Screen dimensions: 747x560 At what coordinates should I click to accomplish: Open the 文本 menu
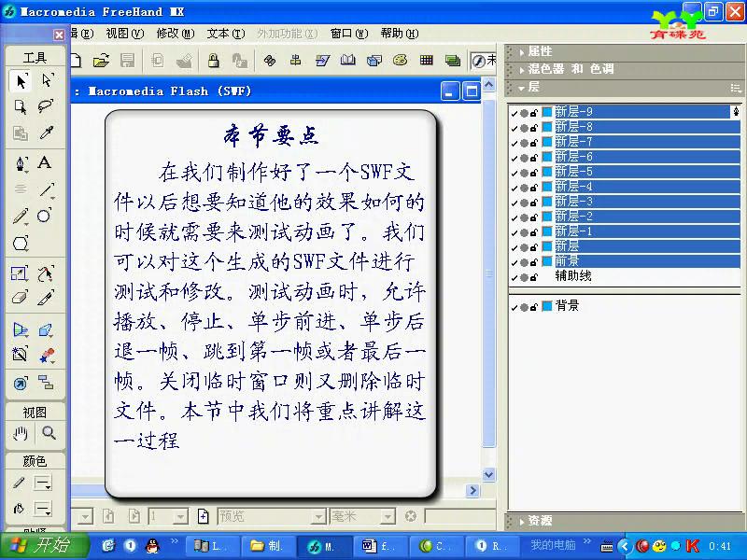(226, 34)
